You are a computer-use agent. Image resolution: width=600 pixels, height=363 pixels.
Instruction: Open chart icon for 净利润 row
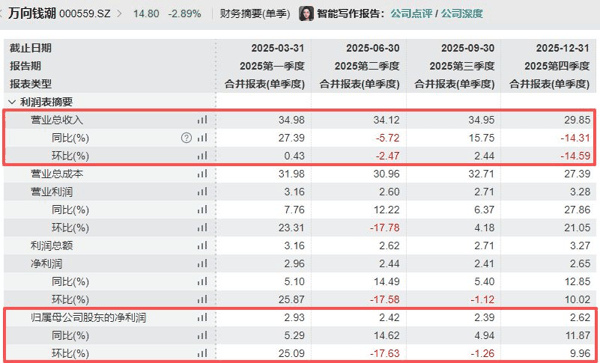pyautogui.click(x=202, y=264)
